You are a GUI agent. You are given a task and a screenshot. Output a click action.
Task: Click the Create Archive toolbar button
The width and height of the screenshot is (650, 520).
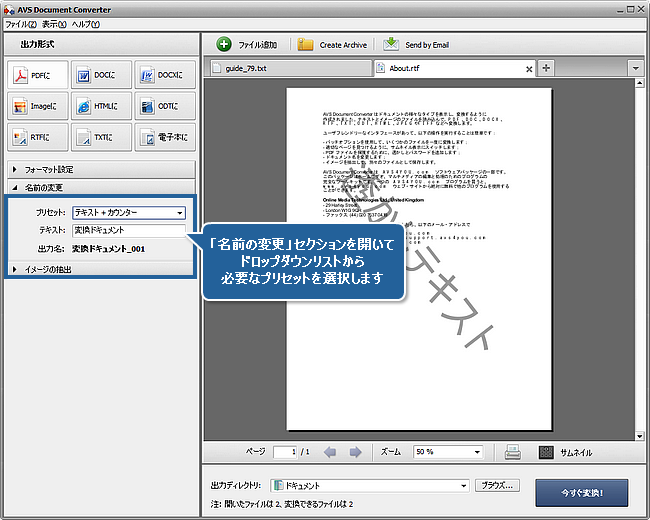[x=332, y=45]
